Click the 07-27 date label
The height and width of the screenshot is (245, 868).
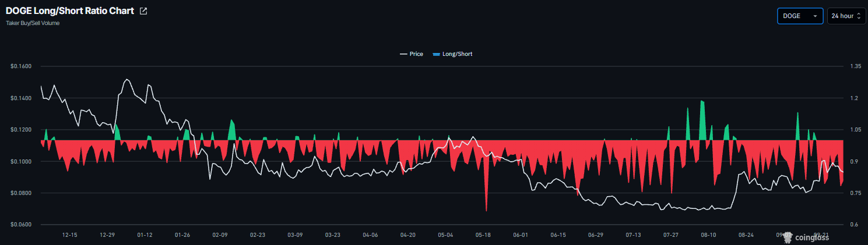pos(671,235)
